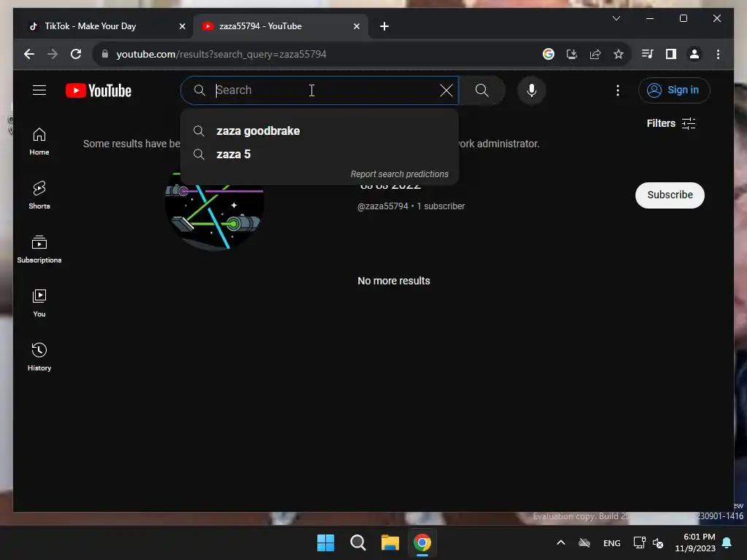Open Chrome three-dot menu
Screen dimensions: 747x560
click(x=718, y=54)
